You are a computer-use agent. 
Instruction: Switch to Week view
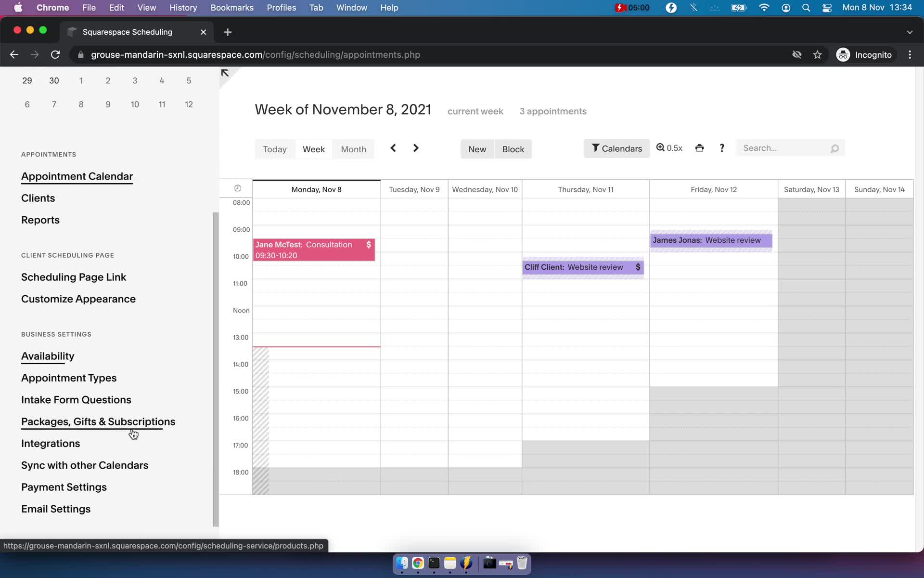point(314,149)
